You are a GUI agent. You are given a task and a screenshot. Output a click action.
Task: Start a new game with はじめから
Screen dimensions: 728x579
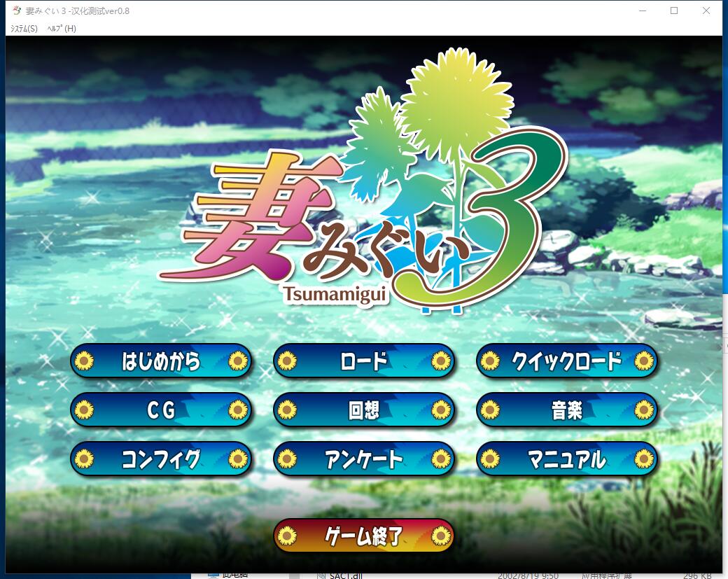161,361
